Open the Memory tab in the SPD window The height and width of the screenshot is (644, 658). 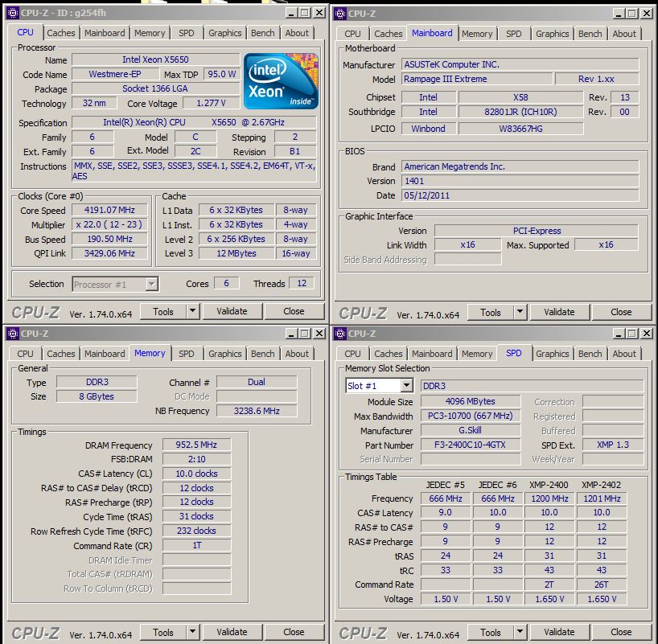[477, 354]
